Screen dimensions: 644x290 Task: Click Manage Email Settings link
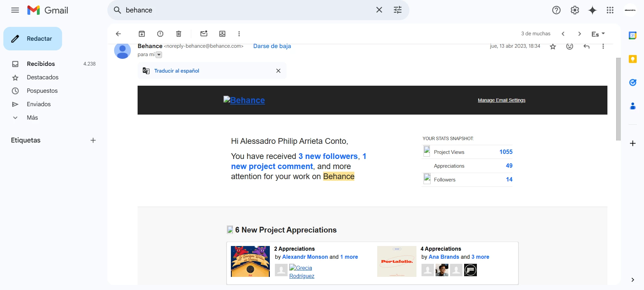click(502, 100)
